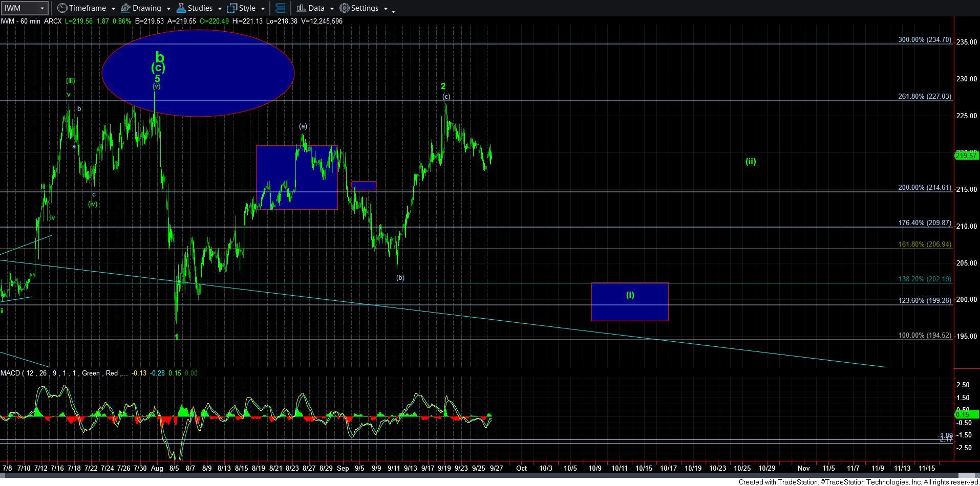Click the 161.80% (206.94) Fibonacci label
This screenshot has width=980, height=486.
click(925, 244)
